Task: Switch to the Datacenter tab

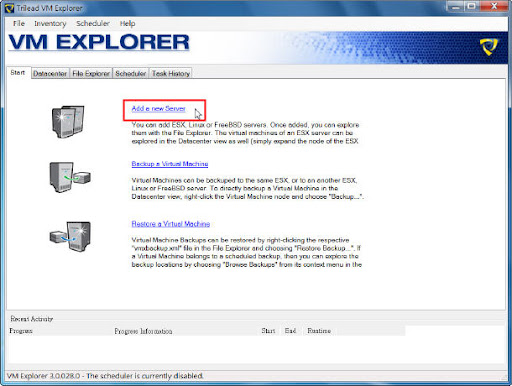Action: (50, 73)
